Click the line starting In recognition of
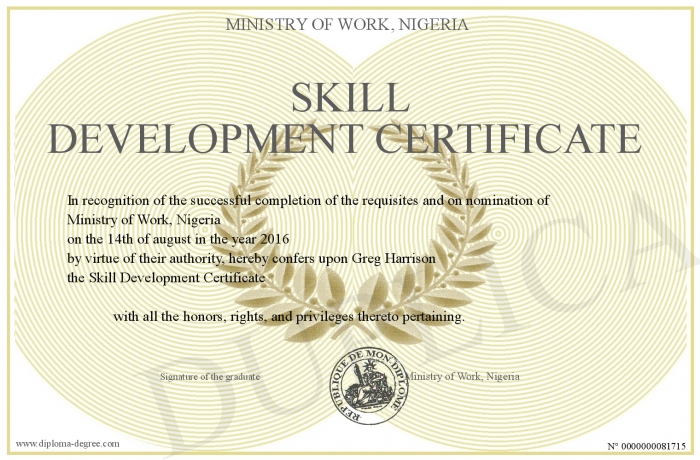The width and height of the screenshot is (700, 460). pyautogui.click(x=309, y=201)
